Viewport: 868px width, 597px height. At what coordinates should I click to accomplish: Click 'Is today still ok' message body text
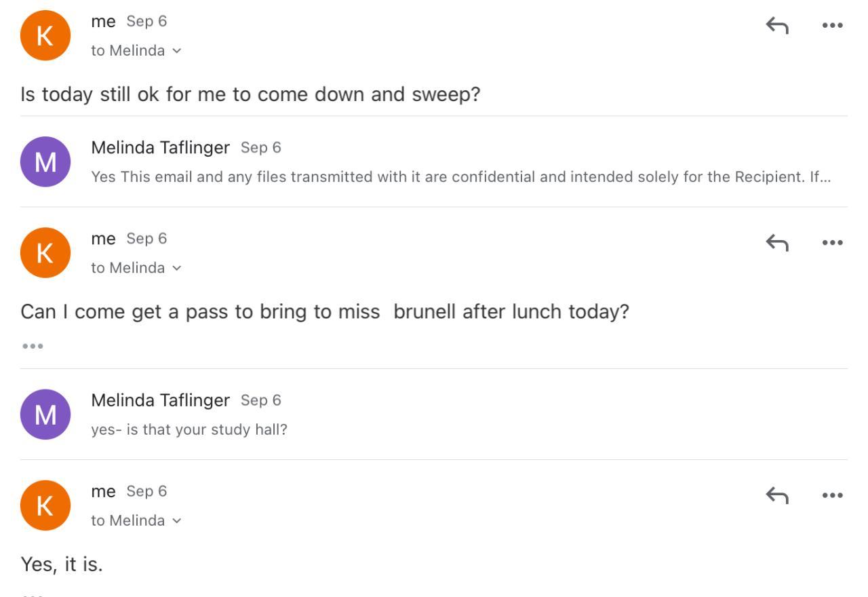[250, 94]
